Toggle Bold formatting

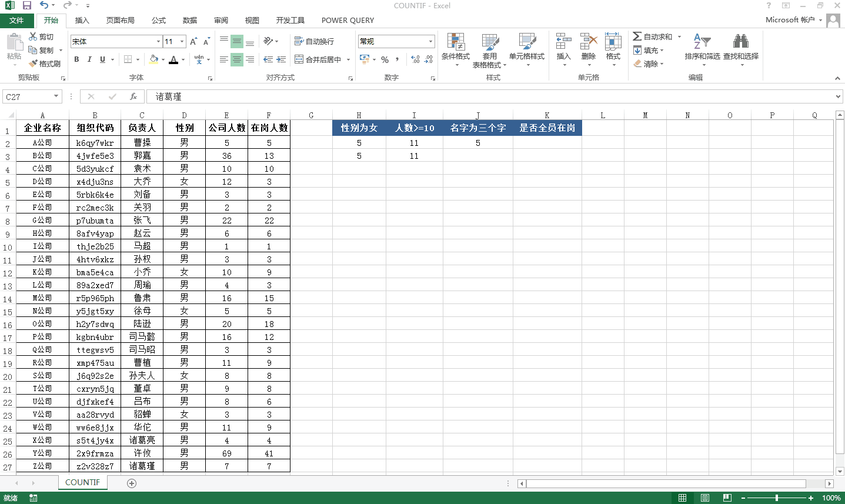[76, 59]
